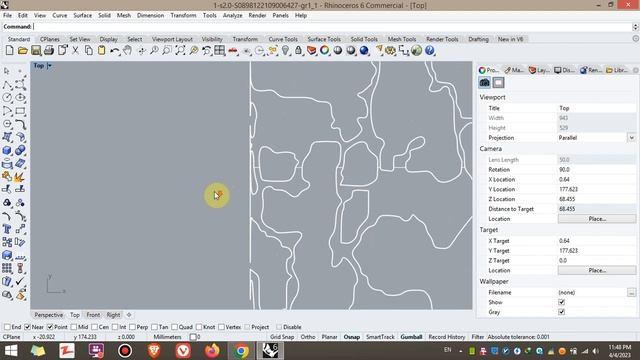
Task: Switch to the Front viewport tab
Action: click(93, 315)
